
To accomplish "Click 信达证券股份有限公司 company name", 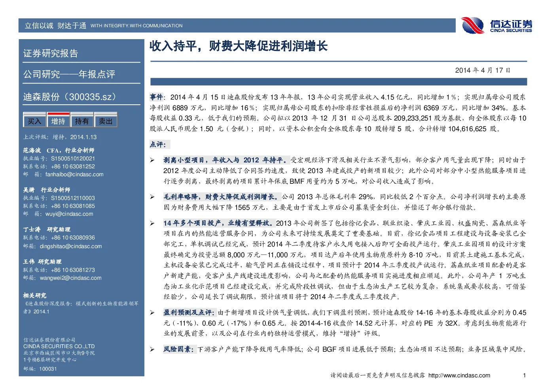I will 49,340.
